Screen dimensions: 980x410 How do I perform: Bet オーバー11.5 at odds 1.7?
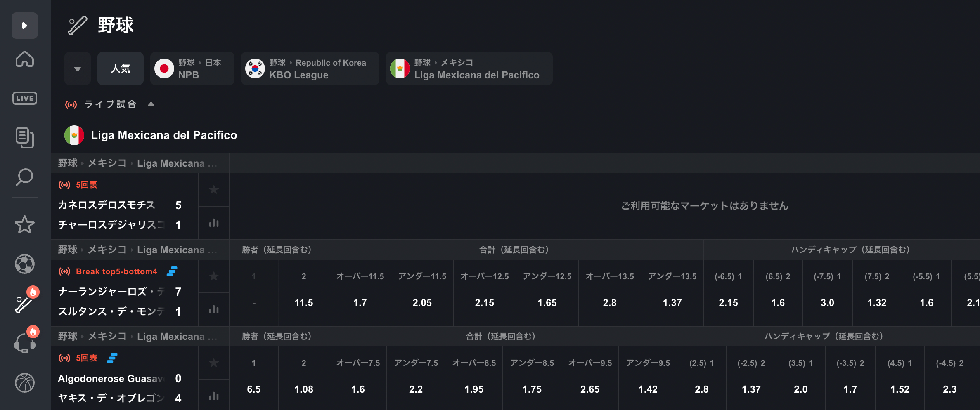(360, 293)
